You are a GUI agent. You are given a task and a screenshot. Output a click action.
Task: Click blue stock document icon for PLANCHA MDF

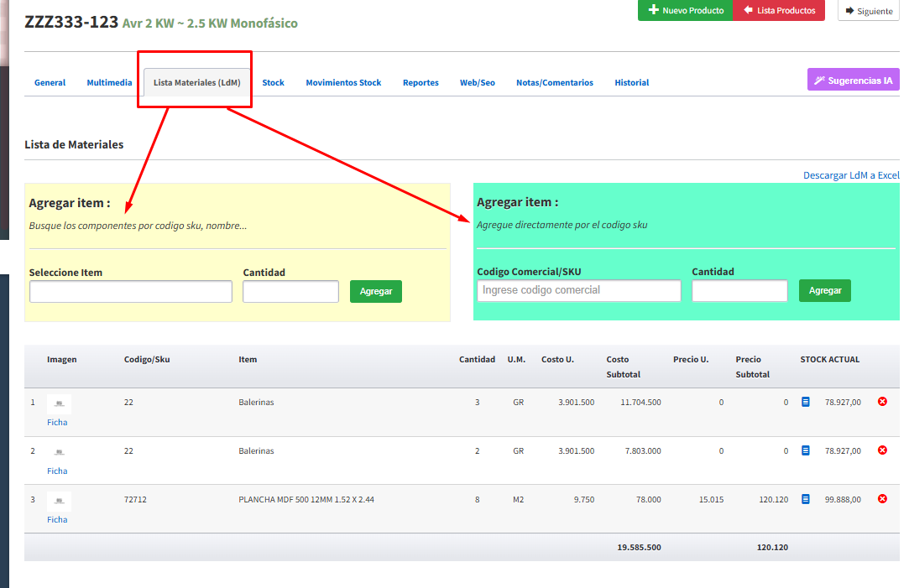(x=806, y=499)
